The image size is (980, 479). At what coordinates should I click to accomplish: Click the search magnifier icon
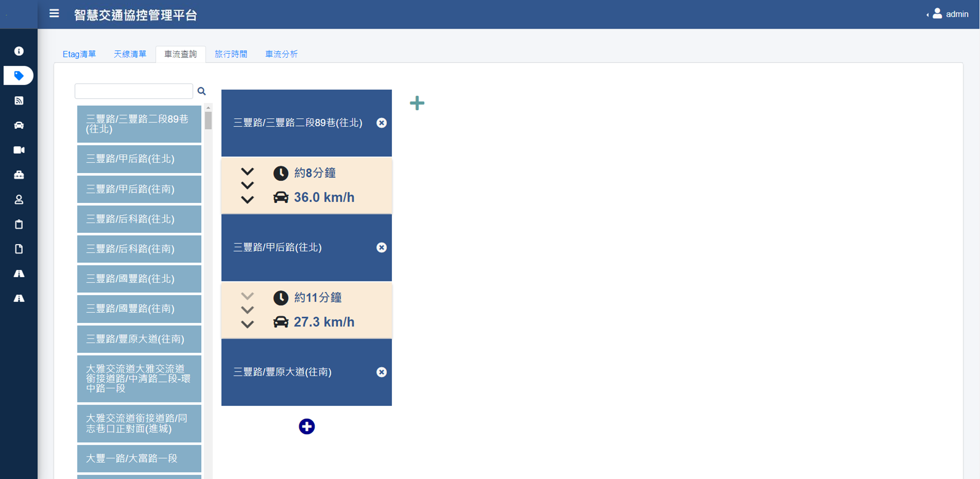pos(201,91)
